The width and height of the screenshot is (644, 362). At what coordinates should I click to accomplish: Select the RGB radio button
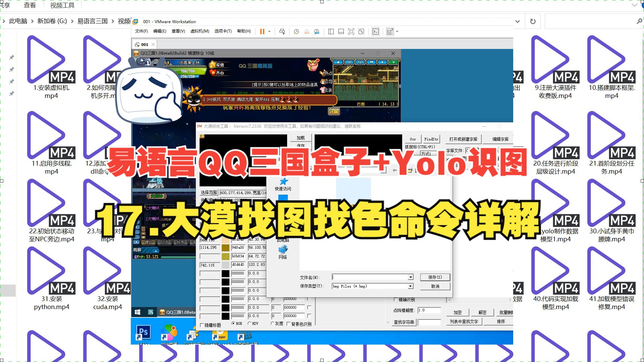coord(233,323)
